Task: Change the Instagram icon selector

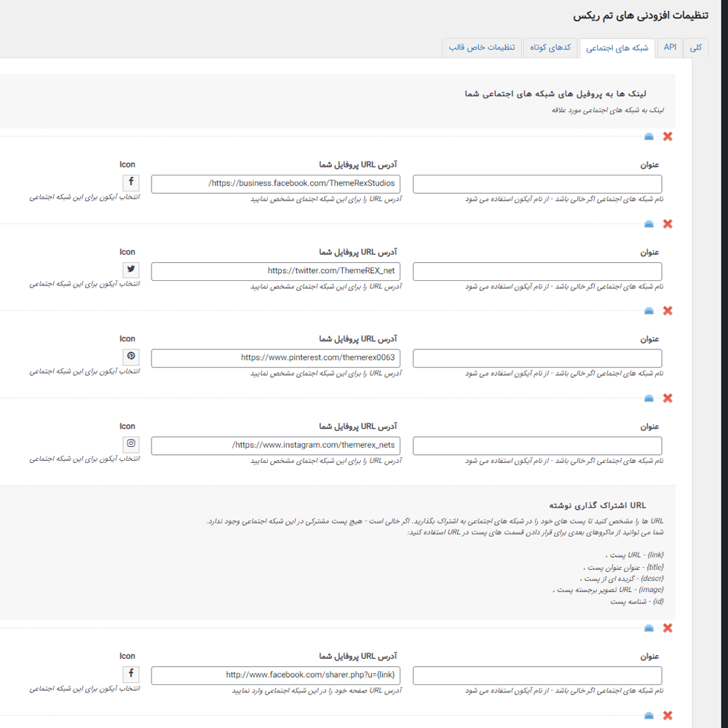Action: pyautogui.click(x=131, y=444)
